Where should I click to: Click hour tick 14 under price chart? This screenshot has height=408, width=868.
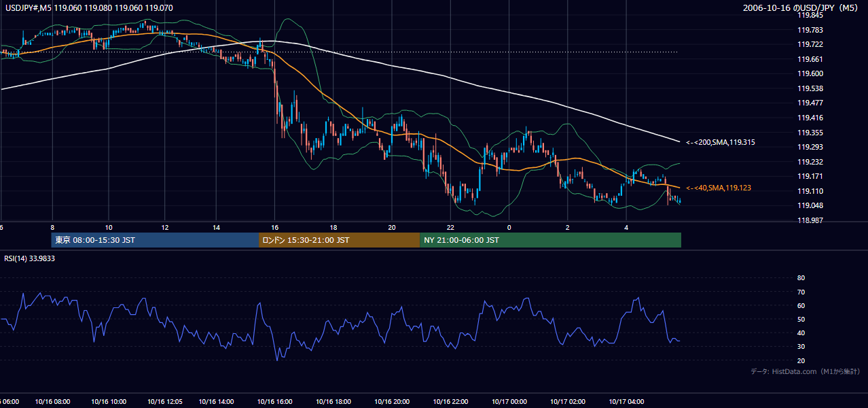click(217, 227)
